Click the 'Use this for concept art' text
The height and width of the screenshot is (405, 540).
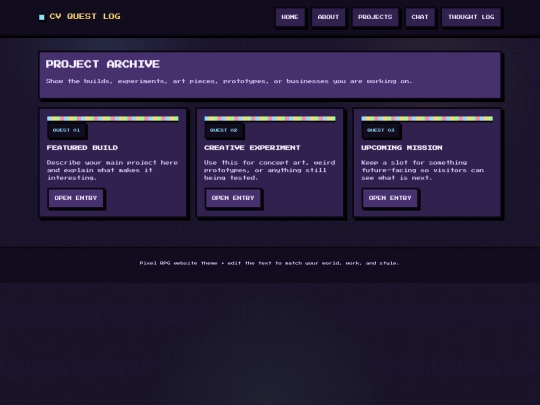point(269,170)
